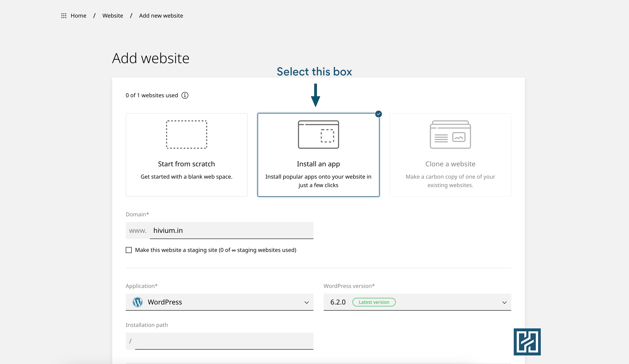Image resolution: width=629 pixels, height=364 pixels.
Task: Click the Clone a website page icon
Action: (x=450, y=135)
